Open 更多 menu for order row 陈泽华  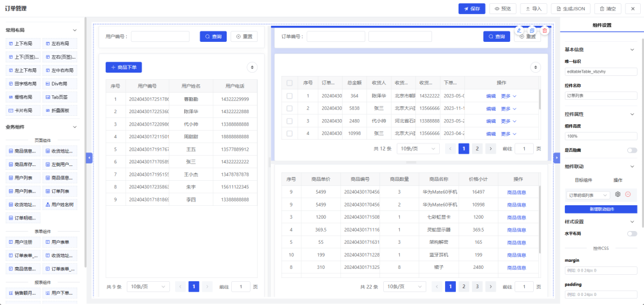(x=509, y=96)
